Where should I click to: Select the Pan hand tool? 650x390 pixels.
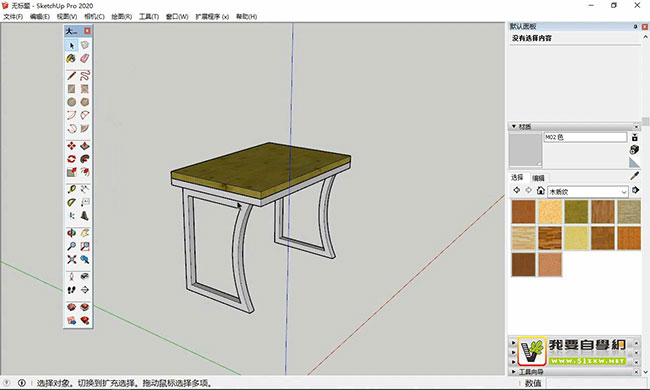[85, 233]
